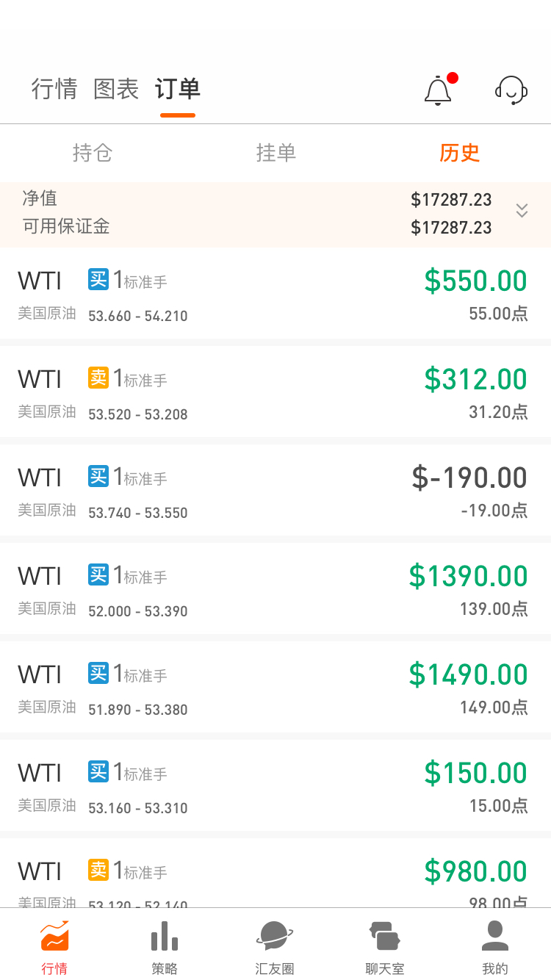Select the 持仓 positions tab
551x980 pixels.
93,153
